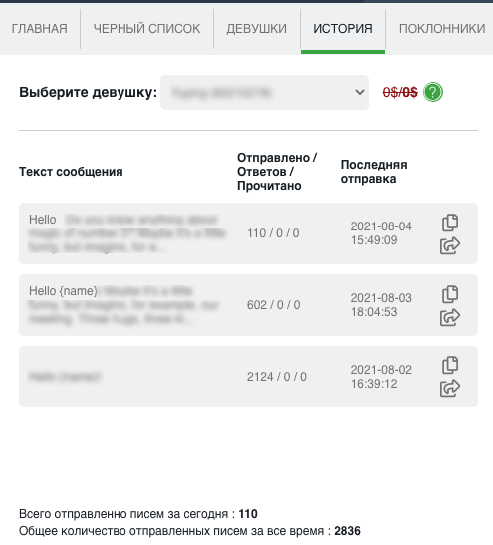Go to the ДЕВУШКИ tab

(x=257, y=29)
